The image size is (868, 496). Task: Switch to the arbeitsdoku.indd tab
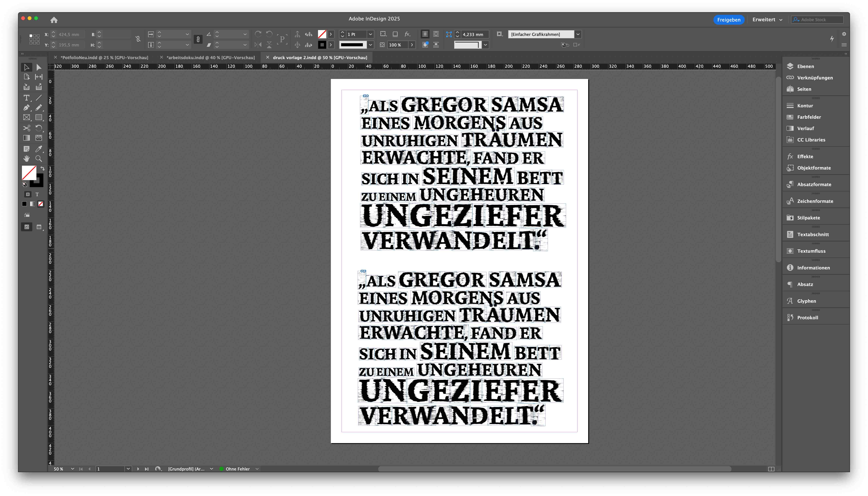tap(211, 57)
